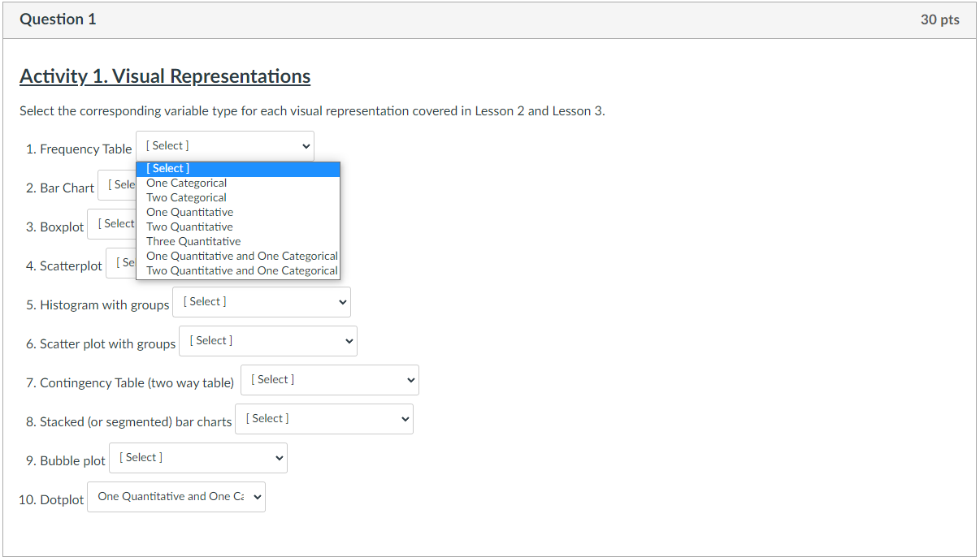Choose One Quantitative and One Categorical option
This screenshot has width=980, height=557.
[x=238, y=256]
